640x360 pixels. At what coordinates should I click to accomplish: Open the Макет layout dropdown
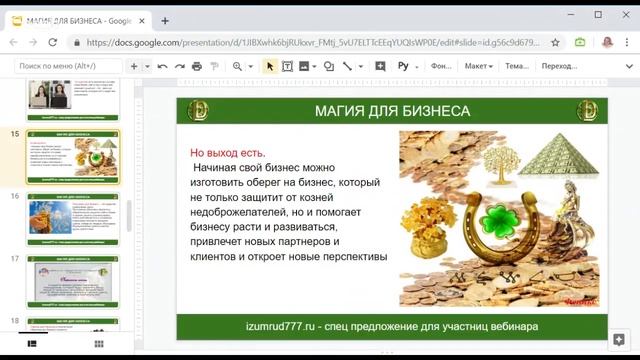[x=479, y=66]
